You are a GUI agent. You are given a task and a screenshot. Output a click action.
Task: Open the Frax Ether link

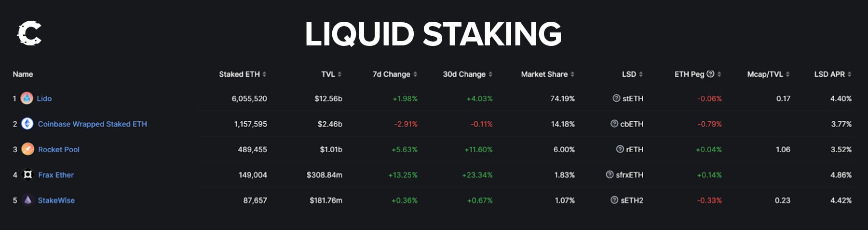point(56,175)
